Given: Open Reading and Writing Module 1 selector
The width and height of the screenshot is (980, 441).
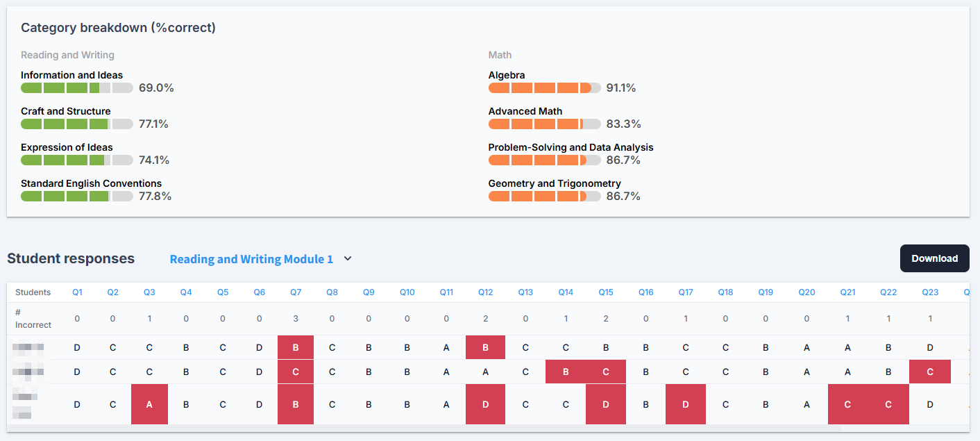Looking at the screenshot, I should click(x=251, y=259).
